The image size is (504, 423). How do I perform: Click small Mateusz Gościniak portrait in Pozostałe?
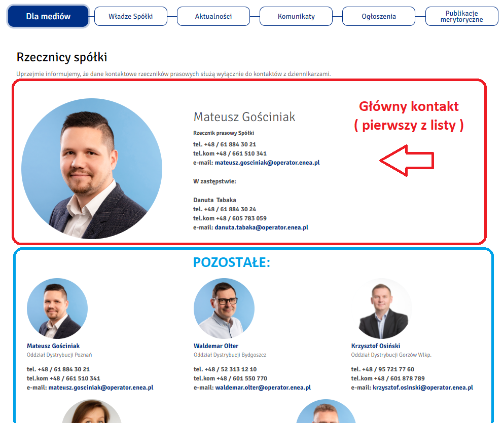pyautogui.click(x=57, y=309)
